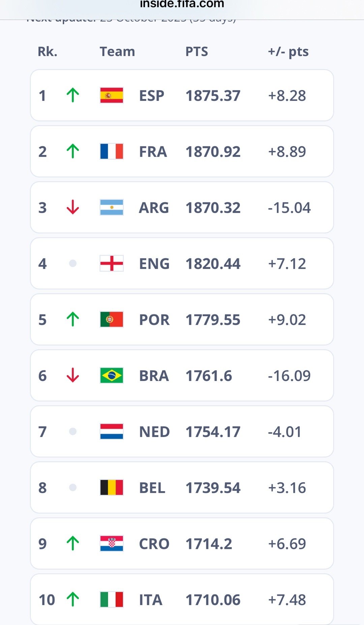Image resolution: width=364 pixels, height=625 pixels.
Task: Select the Team column header
Action: (x=117, y=52)
